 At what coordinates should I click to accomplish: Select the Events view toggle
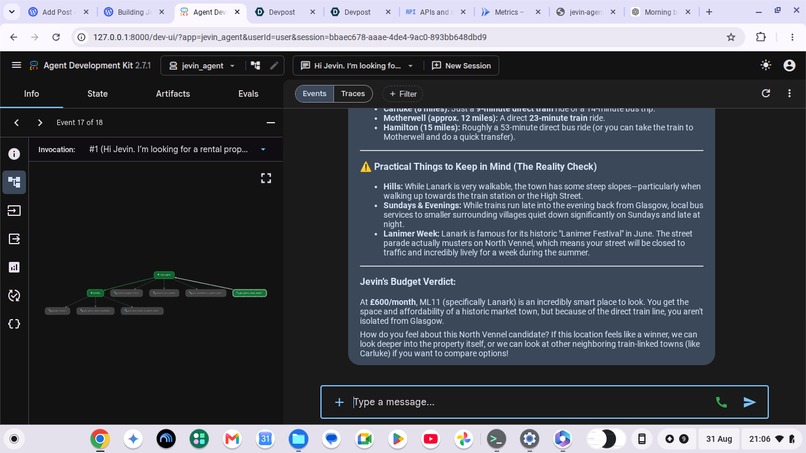[314, 94]
